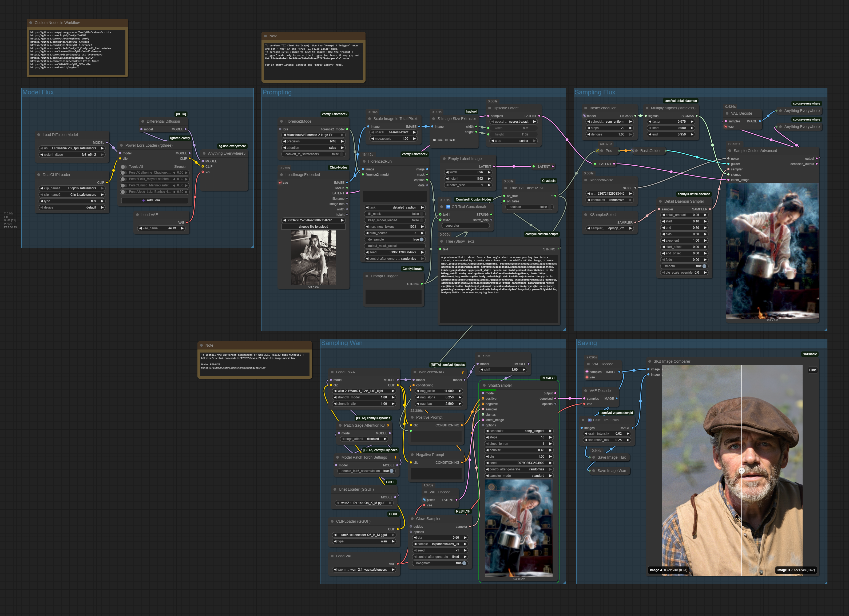The width and height of the screenshot is (849, 616).
Task: Collapse the Power Lora Loader node dot
Action: 121,146
